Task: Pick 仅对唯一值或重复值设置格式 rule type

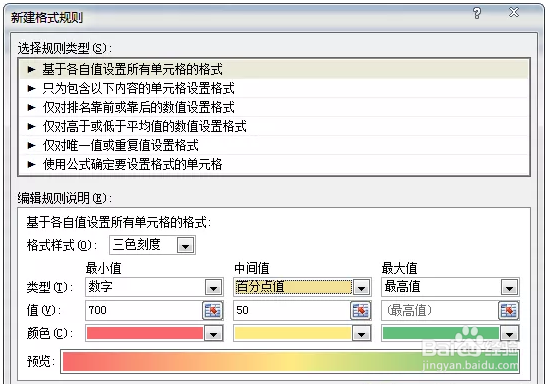Action: pyautogui.click(x=274, y=145)
